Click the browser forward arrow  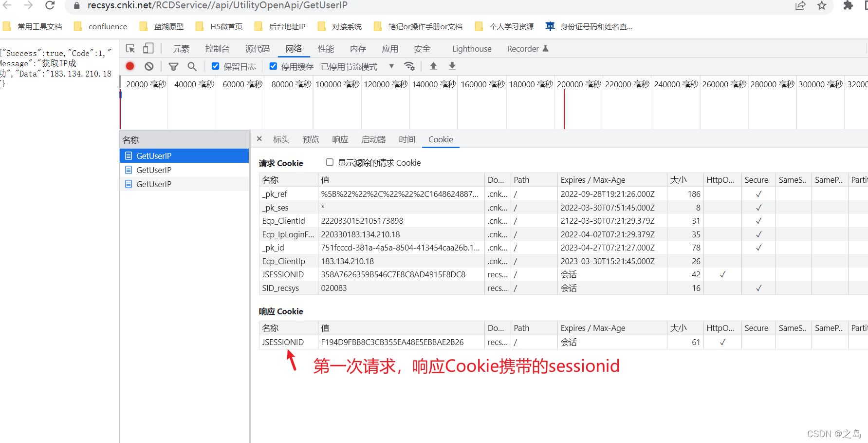point(28,5)
